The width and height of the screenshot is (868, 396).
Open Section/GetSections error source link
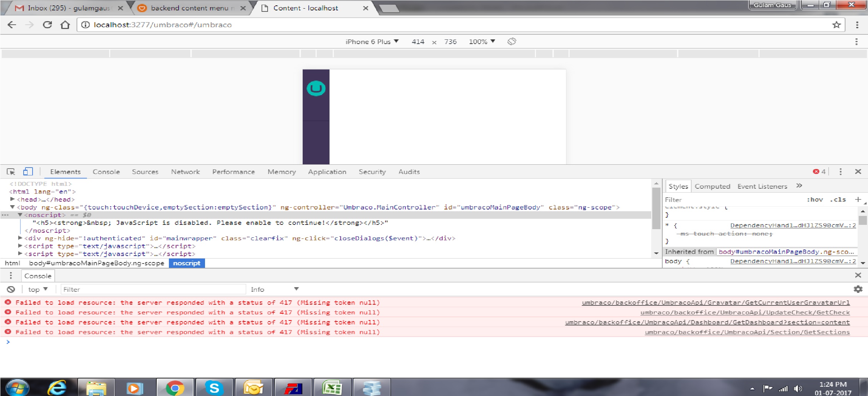point(747,332)
